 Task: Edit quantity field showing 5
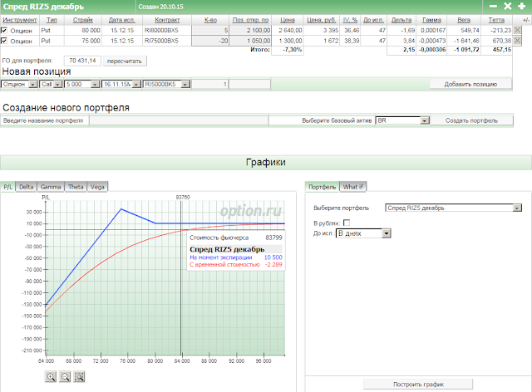(210, 30)
